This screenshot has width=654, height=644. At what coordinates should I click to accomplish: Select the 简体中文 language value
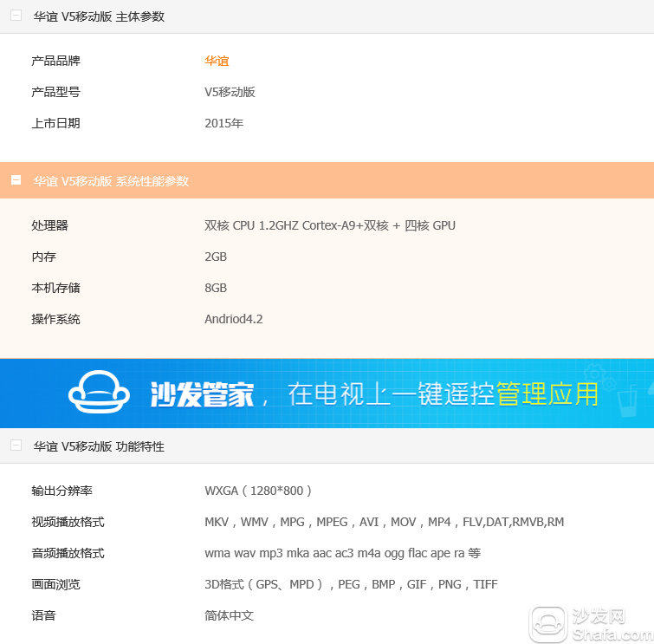point(229,615)
